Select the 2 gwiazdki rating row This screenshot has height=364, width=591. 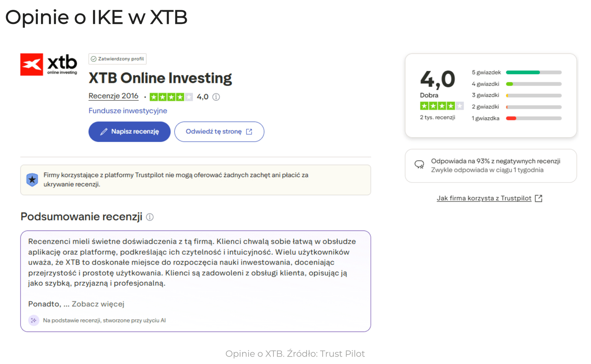[x=516, y=107]
